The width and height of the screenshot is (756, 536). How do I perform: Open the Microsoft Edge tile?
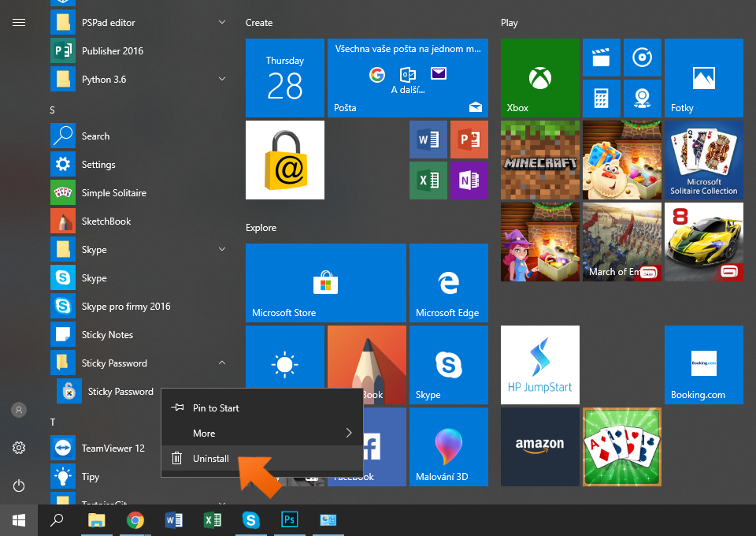pos(449,283)
